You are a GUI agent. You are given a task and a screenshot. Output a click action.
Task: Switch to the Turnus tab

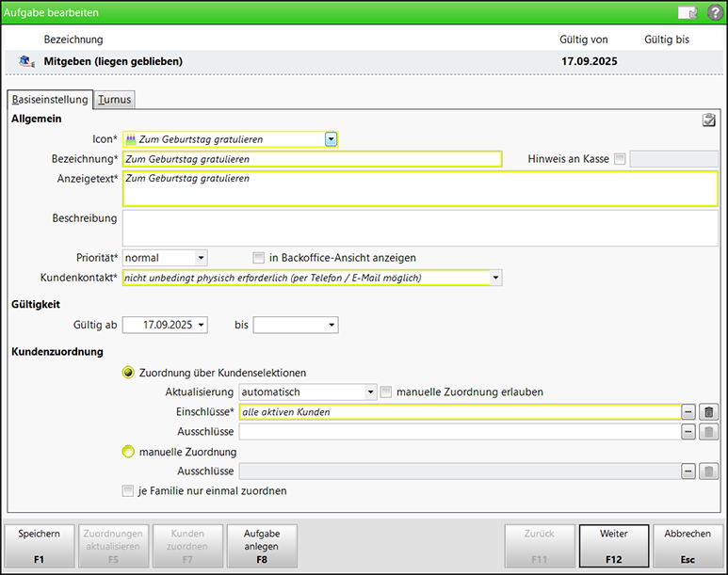pos(114,99)
